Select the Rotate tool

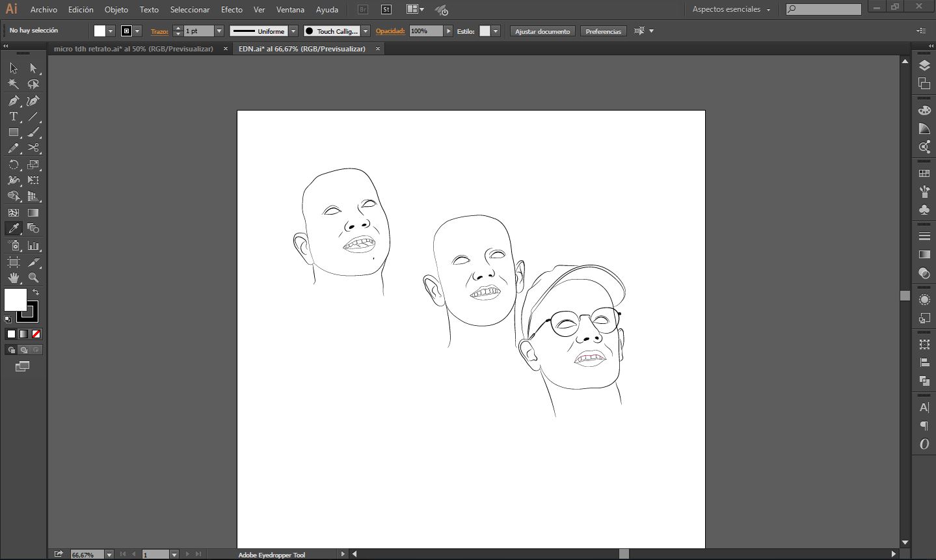pos(14,165)
